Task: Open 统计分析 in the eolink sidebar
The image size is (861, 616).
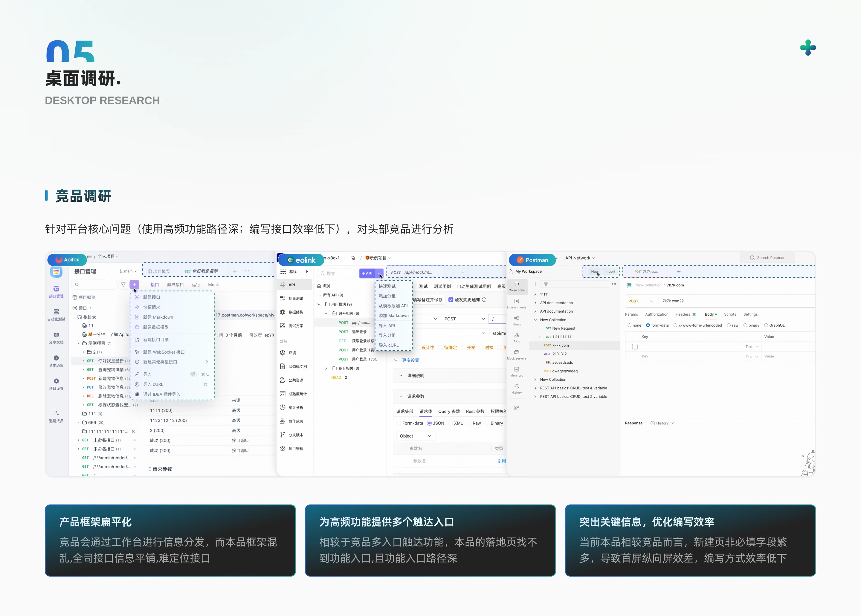Action: (292, 408)
